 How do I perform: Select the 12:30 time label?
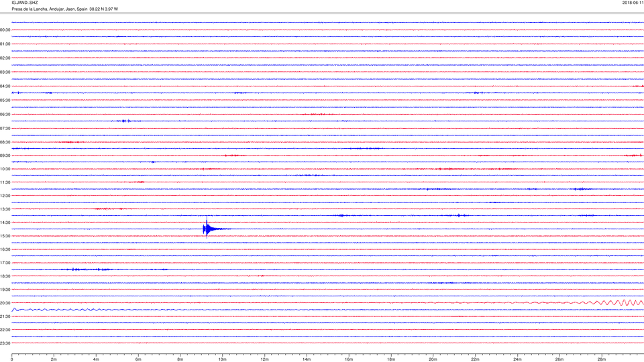pyautogui.click(x=5, y=196)
